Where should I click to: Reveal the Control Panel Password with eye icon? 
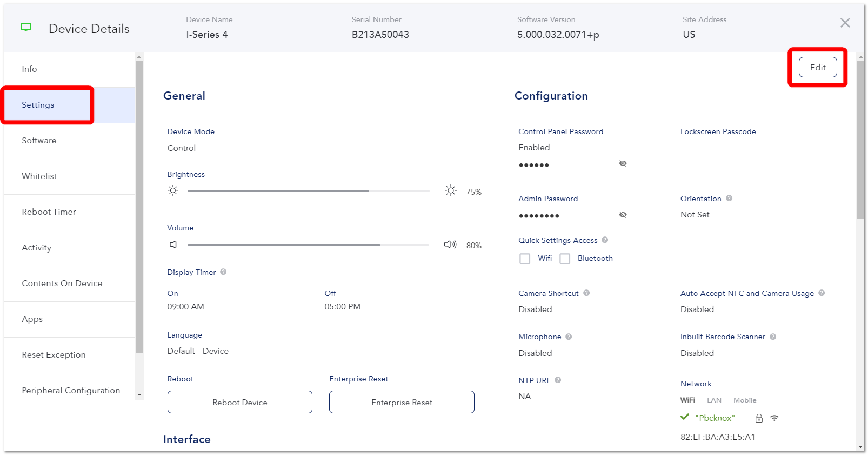[x=623, y=163]
